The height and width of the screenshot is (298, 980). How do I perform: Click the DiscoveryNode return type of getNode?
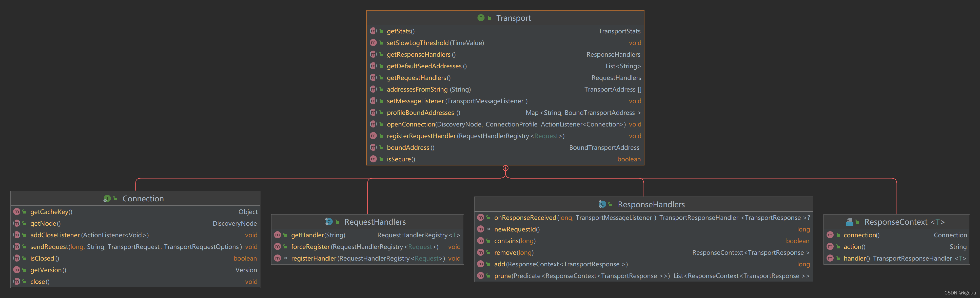click(235, 224)
